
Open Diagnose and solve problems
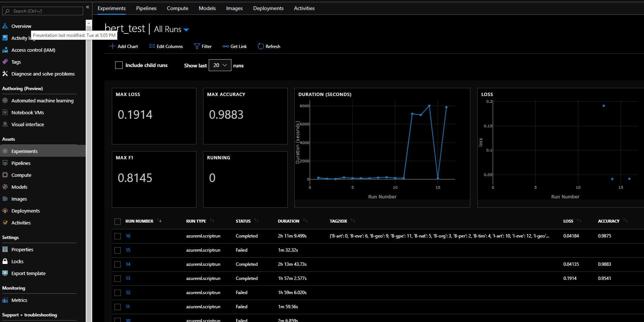point(43,74)
